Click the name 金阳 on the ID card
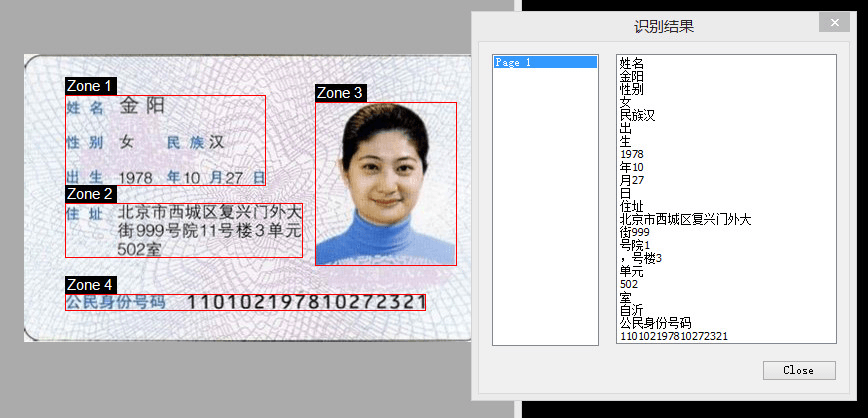The image size is (868, 418). pos(142,106)
